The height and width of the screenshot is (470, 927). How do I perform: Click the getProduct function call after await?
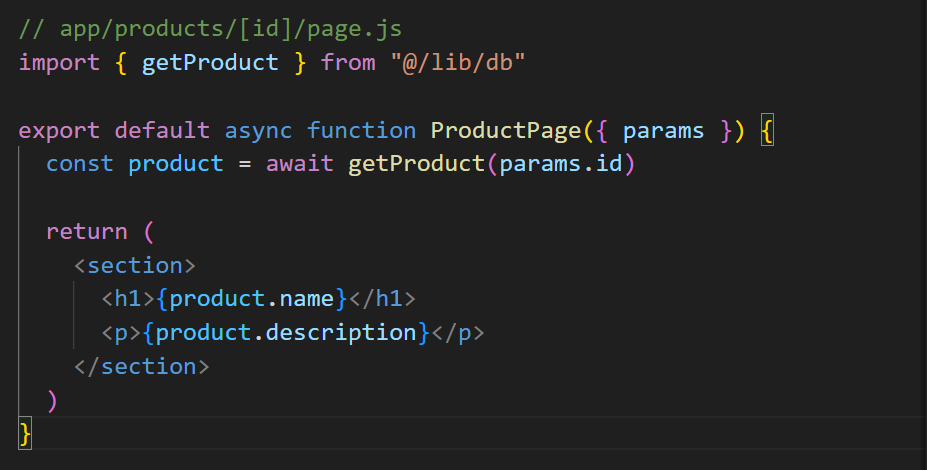415,164
